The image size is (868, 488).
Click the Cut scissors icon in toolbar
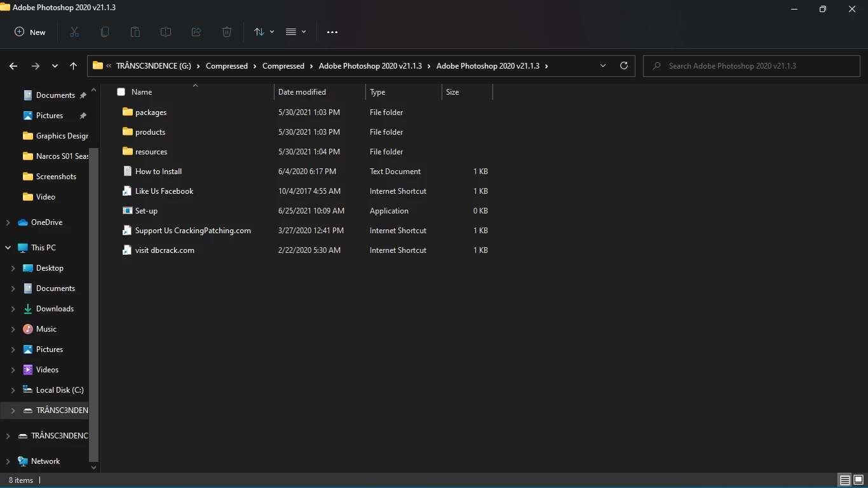click(x=74, y=32)
